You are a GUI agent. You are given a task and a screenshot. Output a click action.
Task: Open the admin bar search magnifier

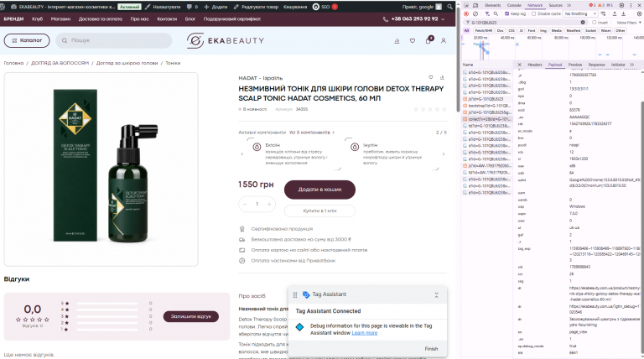coord(450,7)
